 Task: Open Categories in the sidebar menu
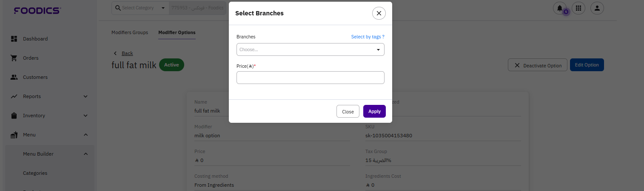(x=35, y=173)
